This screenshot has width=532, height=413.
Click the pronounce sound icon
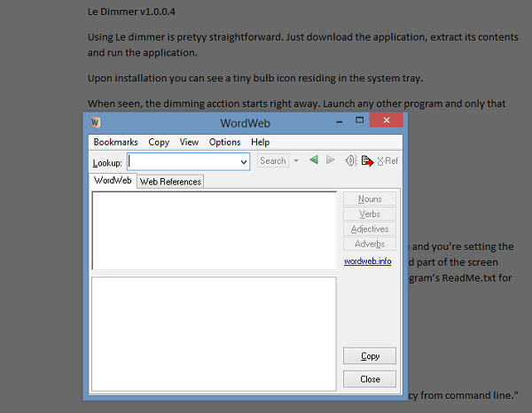click(351, 160)
